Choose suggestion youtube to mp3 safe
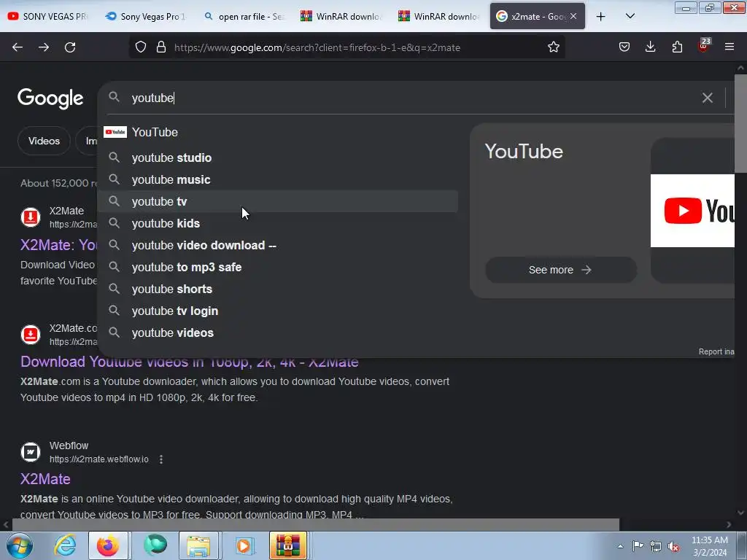747x560 pixels. click(x=278, y=267)
